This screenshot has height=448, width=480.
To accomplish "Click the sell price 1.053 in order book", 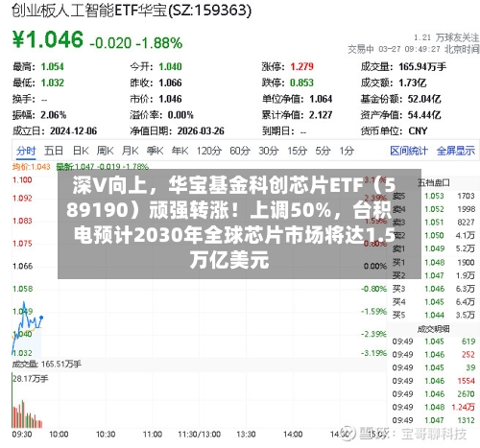I will tap(434, 196).
